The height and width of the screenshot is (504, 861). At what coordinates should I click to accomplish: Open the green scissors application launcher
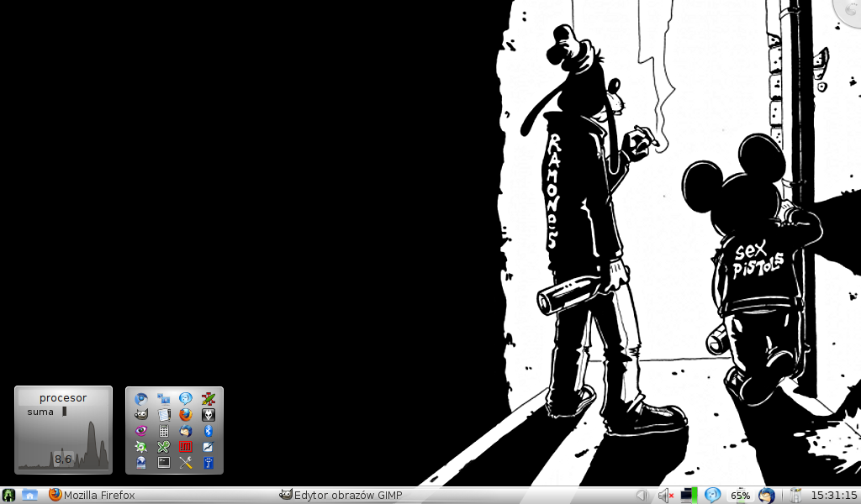(164, 447)
